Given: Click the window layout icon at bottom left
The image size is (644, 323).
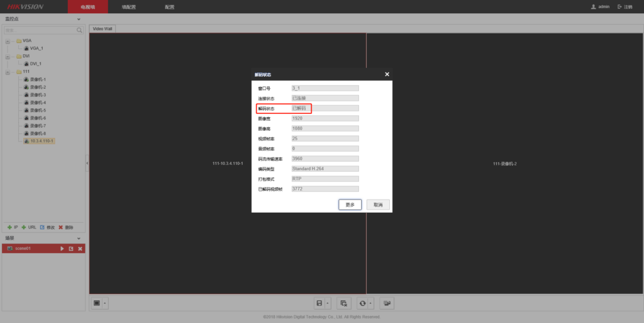Looking at the screenshot, I should [x=96, y=303].
